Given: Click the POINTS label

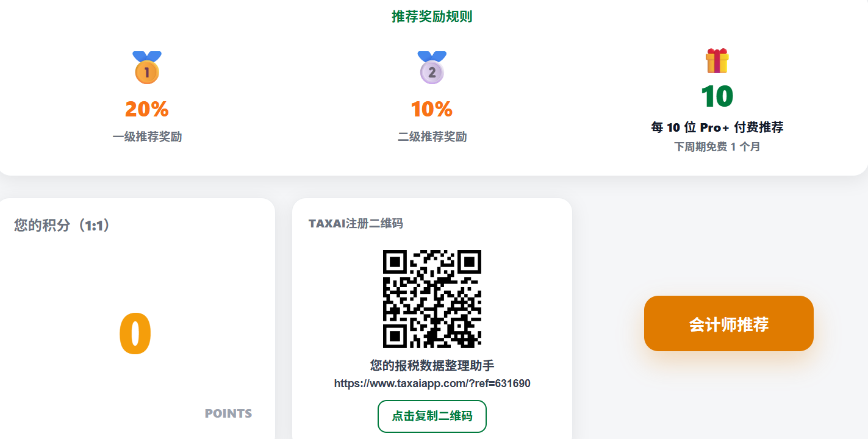Looking at the screenshot, I should click(x=228, y=413).
